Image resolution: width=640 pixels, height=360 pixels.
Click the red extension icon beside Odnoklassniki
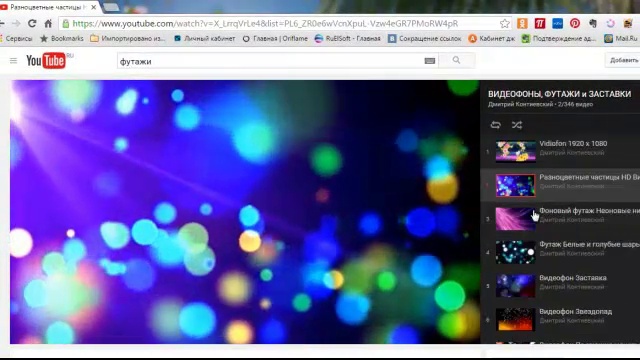click(x=540, y=24)
